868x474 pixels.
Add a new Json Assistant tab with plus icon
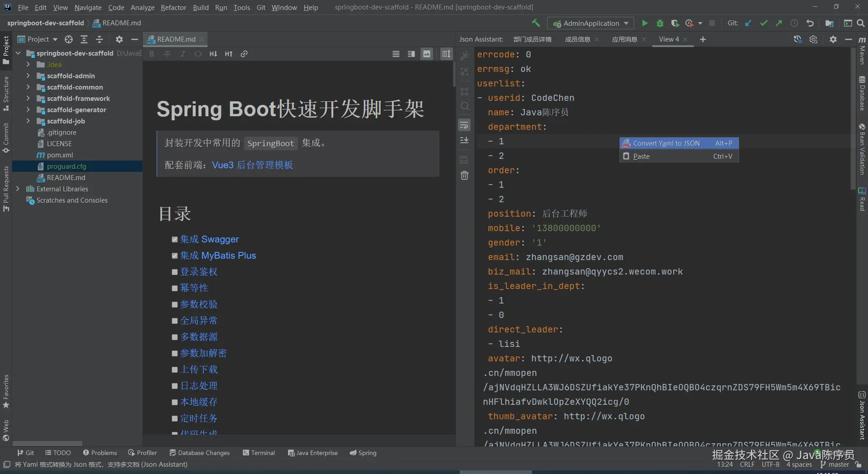pyautogui.click(x=703, y=39)
